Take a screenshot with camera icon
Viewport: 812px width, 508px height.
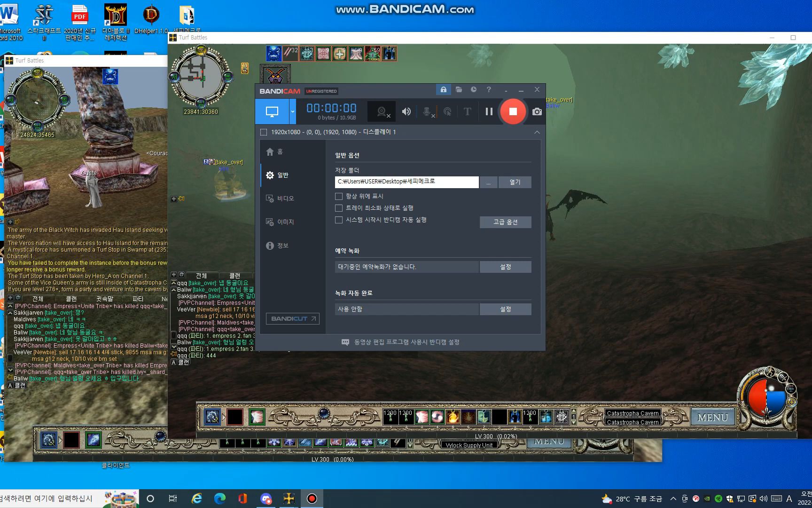(x=537, y=111)
